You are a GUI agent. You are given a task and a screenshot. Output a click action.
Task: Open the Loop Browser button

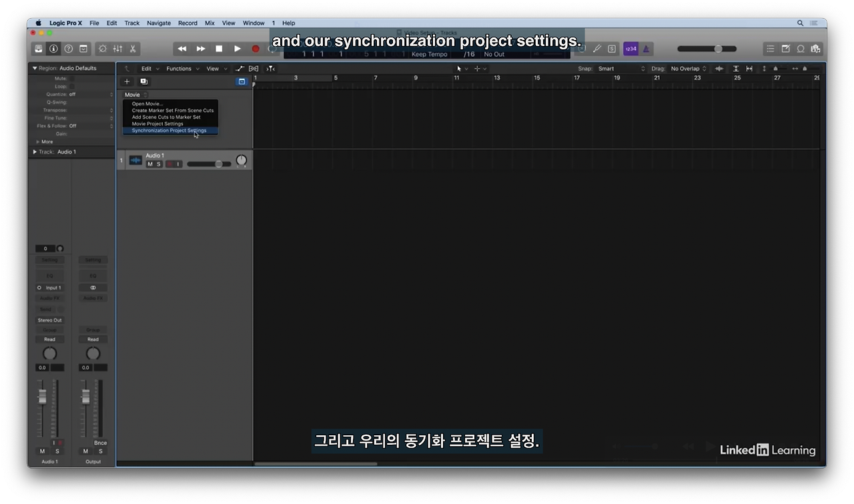pos(801,49)
